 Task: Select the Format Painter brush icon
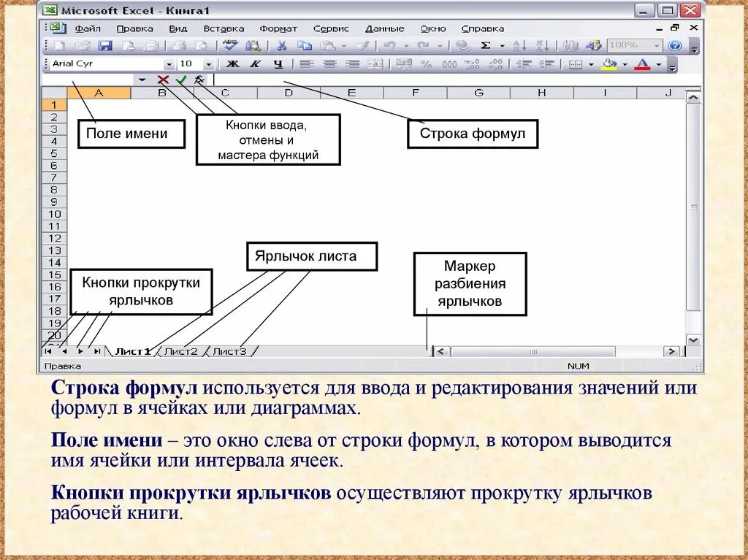tap(363, 46)
